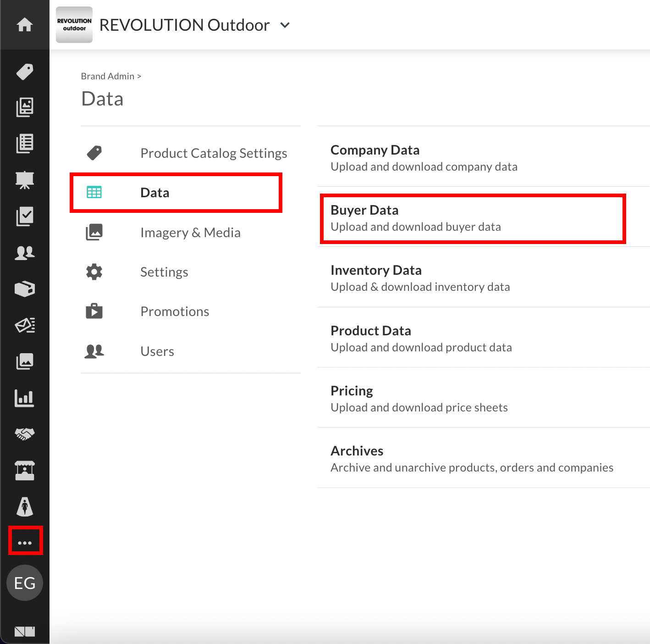Select the Promotions menu item
Viewport: 650px width, 644px height.
click(x=174, y=311)
